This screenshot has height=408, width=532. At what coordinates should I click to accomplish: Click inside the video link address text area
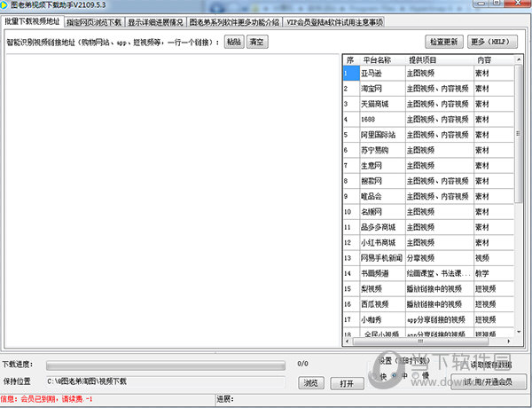click(x=168, y=195)
